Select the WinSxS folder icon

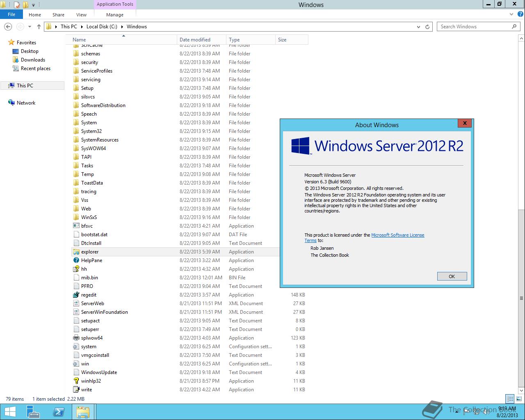(76, 217)
